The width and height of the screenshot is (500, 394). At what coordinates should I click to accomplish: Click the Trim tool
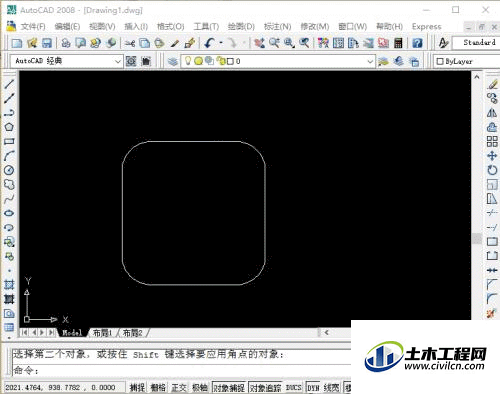coord(492,213)
